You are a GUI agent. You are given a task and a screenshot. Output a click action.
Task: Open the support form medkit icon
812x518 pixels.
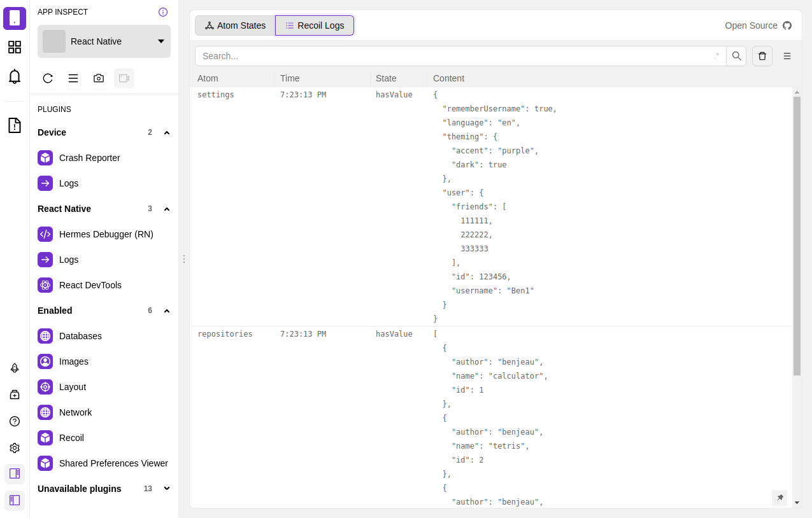(15, 395)
